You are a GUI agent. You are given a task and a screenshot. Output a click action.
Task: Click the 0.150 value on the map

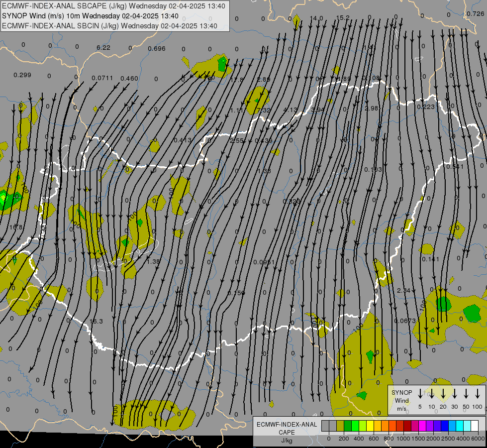click(236, 293)
